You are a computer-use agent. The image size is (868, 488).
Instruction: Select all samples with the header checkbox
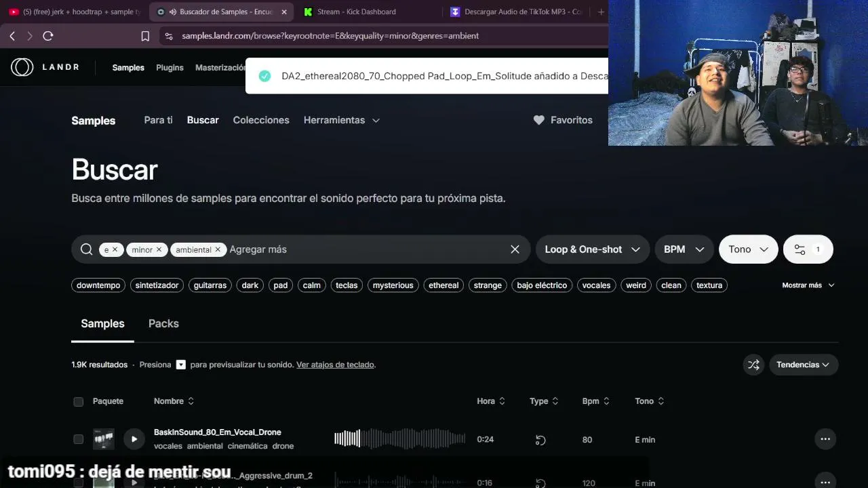(78, 402)
